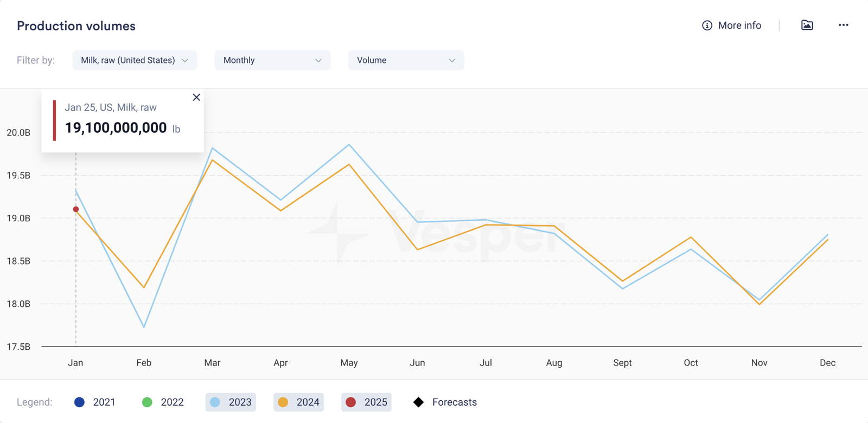Screen dimensions: 868x423
Task: Toggle the 2023 series in legend
Action: 231,402
